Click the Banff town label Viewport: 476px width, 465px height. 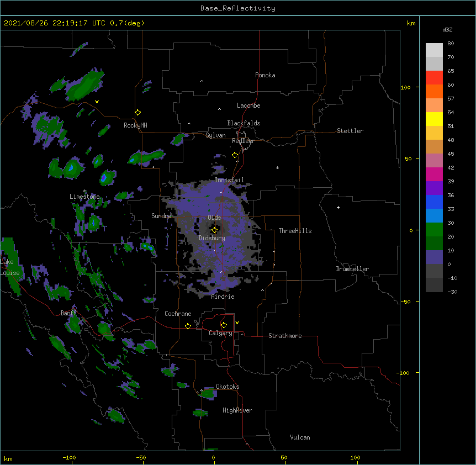[68, 313]
